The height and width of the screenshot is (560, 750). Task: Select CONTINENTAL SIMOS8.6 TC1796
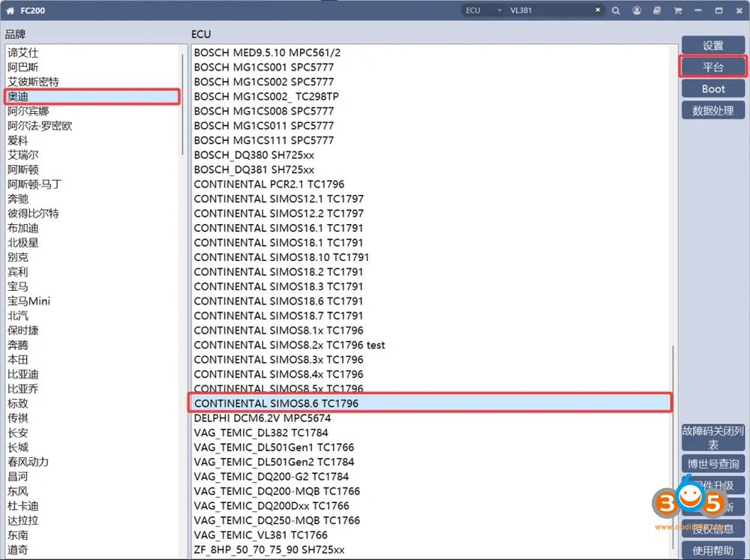[x=430, y=403]
